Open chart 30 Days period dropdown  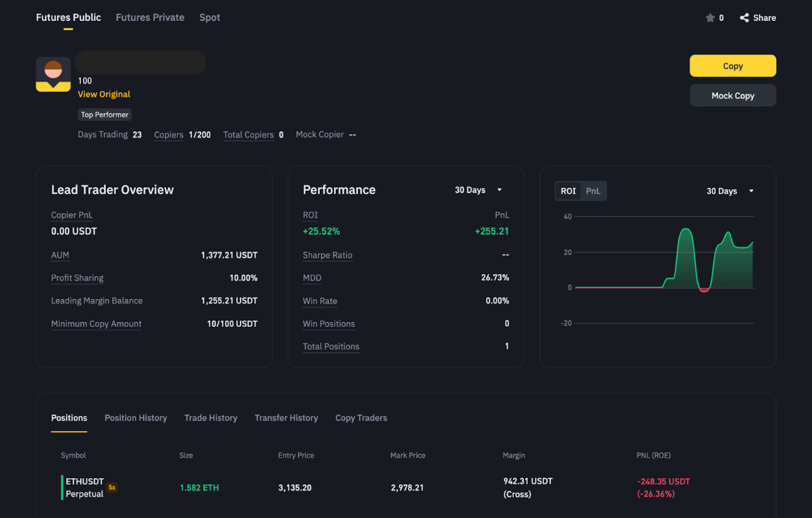pos(730,191)
